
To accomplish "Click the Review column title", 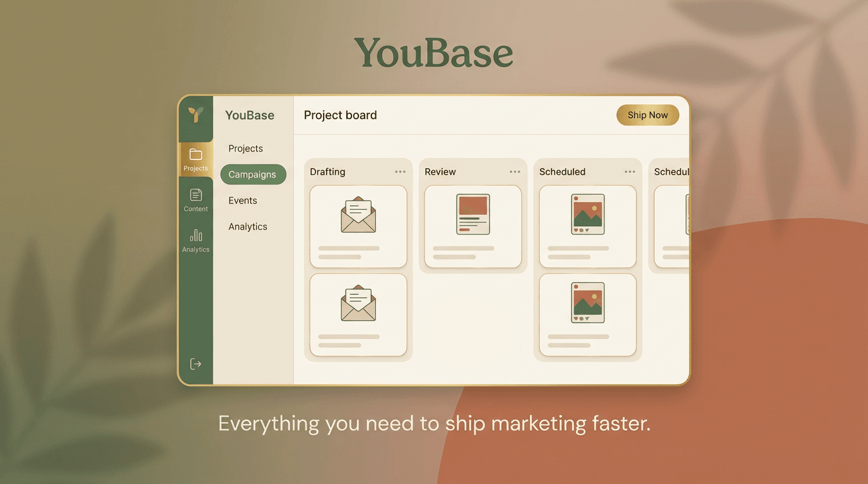I will pyautogui.click(x=440, y=171).
